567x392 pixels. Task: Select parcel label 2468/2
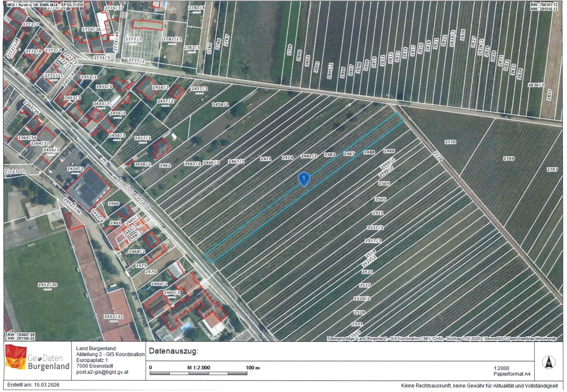(137, 251)
